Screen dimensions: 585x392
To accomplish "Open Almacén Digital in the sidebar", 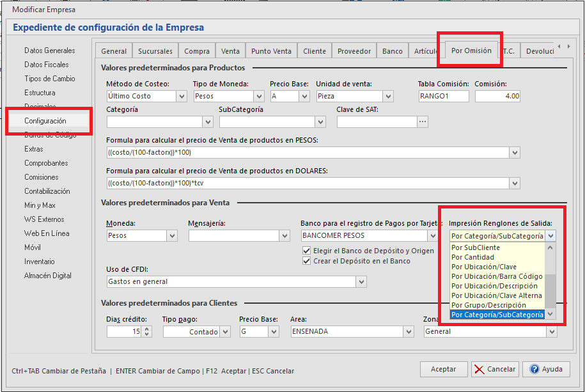I will (x=48, y=276).
